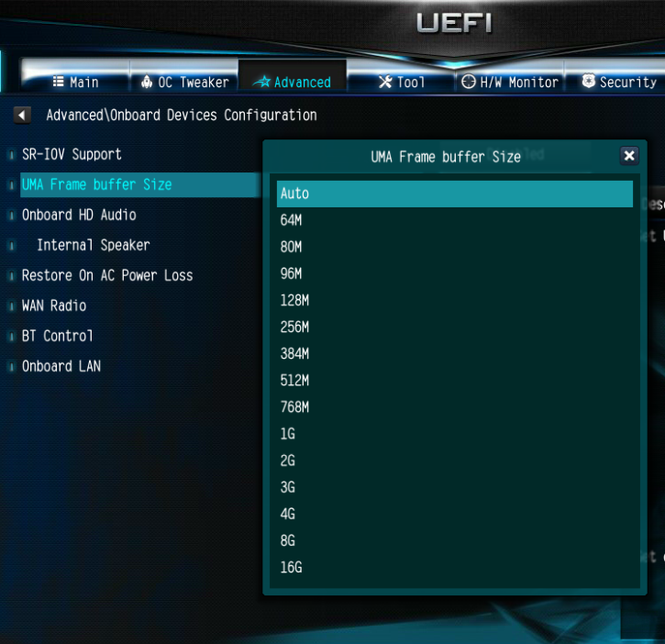This screenshot has width=665, height=644.
Task: Choose Auto in the buffer size list
Action: (x=455, y=194)
